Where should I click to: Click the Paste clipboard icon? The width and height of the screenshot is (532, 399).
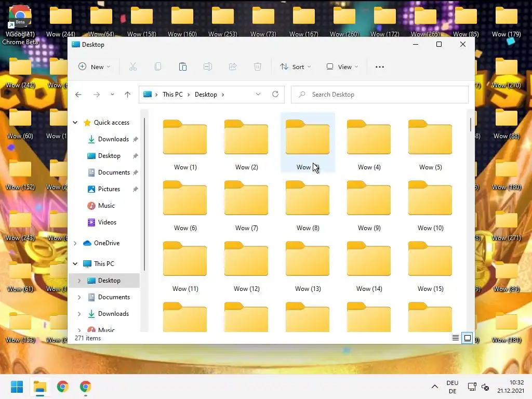[183, 67]
